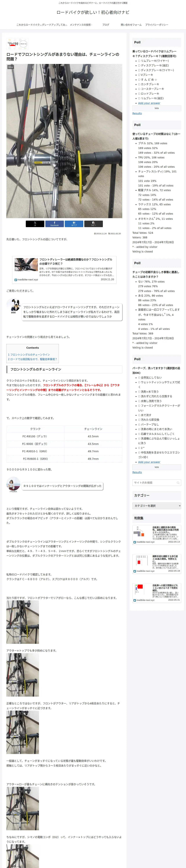Share the article on Facebook
Viewport: 186px width, 868px height.
[x=54, y=224]
